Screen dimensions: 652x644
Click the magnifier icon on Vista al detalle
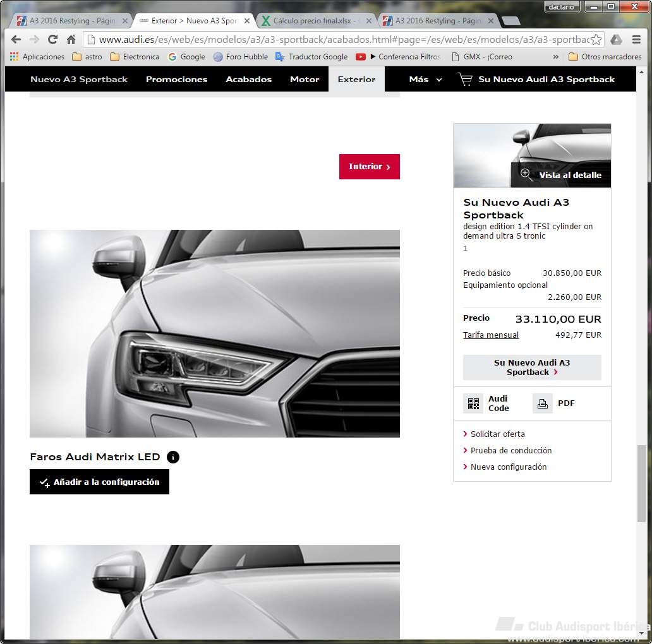pyautogui.click(x=526, y=174)
